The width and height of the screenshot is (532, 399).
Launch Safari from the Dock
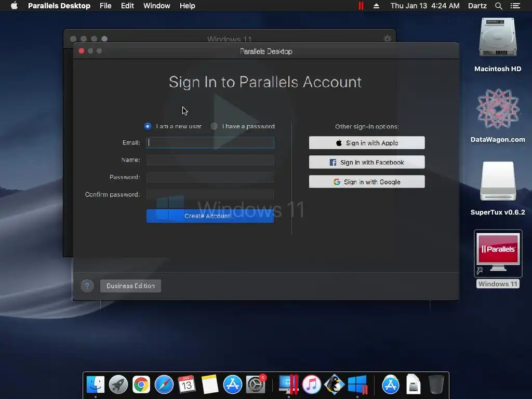pyautogui.click(x=164, y=385)
